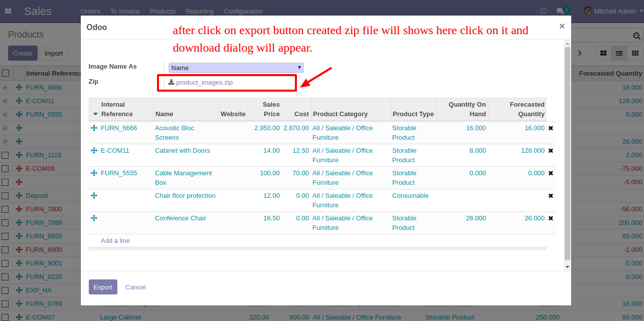The height and width of the screenshot is (321, 644).
Task: Click the activities clock icon
Action: point(543,11)
